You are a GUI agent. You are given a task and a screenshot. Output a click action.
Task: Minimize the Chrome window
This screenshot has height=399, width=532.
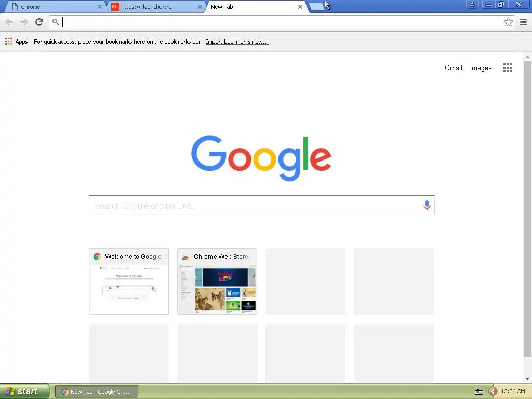[x=488, y=4]
